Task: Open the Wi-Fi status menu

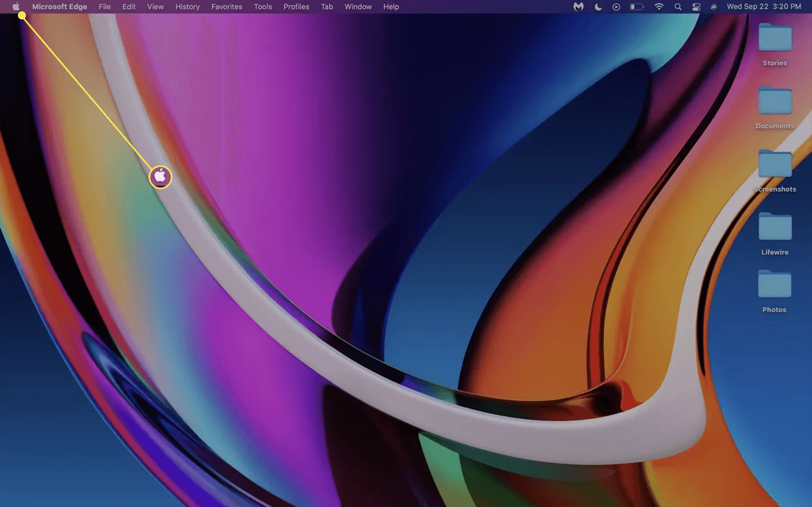Action: tap(659, 6)
